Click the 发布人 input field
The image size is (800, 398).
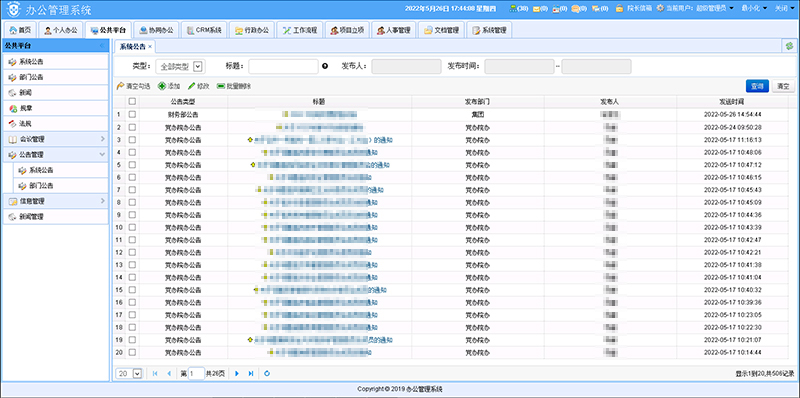pyautogui.click(x=406, y=66)
